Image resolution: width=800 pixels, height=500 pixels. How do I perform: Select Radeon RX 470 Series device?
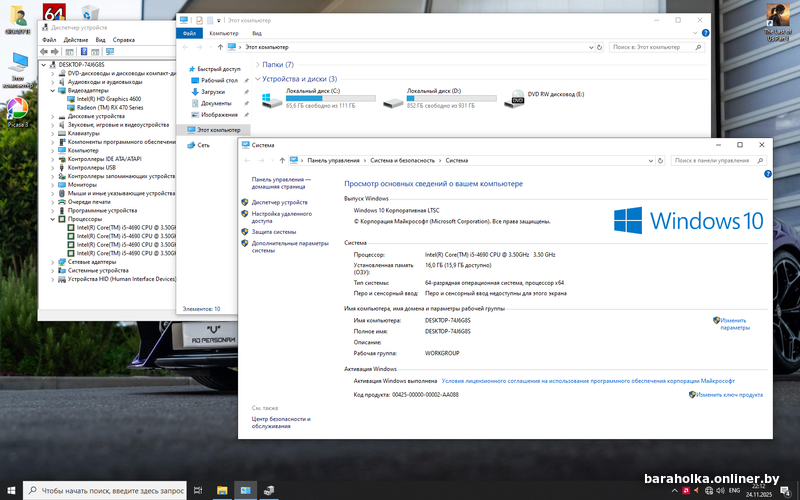pos(110,107)
